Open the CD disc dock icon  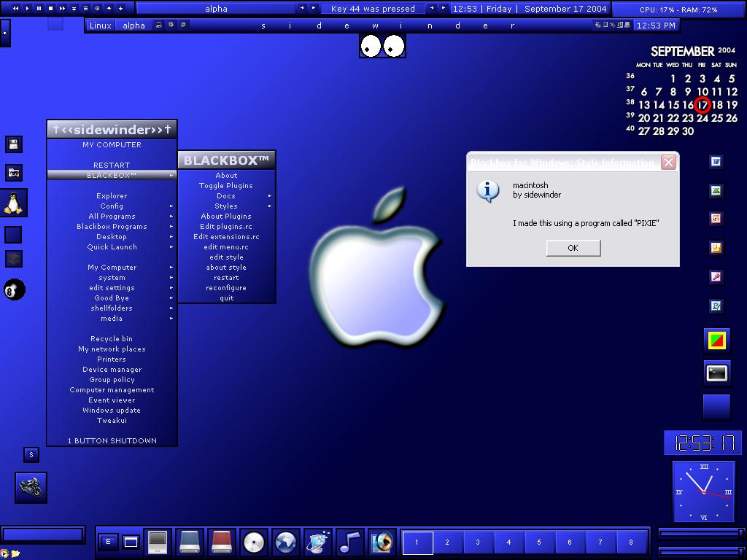coord(253,542)
